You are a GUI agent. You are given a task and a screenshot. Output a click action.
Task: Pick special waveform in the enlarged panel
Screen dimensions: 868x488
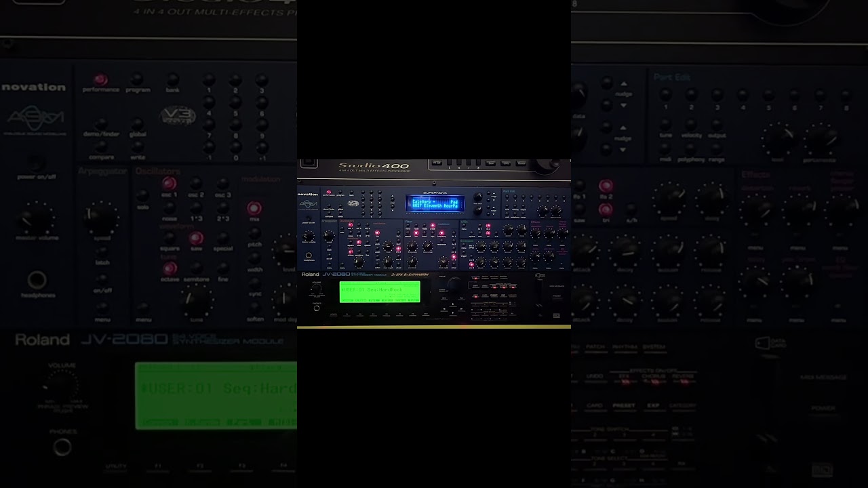coord(222,238)
